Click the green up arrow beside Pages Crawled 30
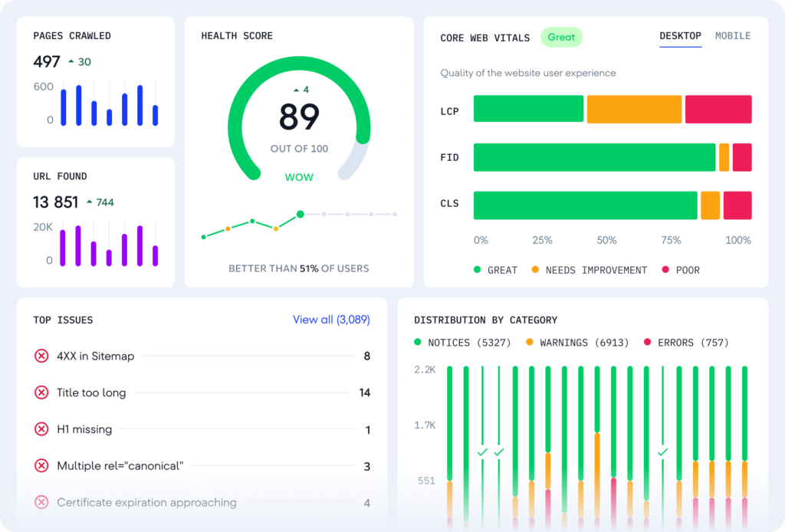This screenshot has width=785, height=532. (x=71, y=61)
